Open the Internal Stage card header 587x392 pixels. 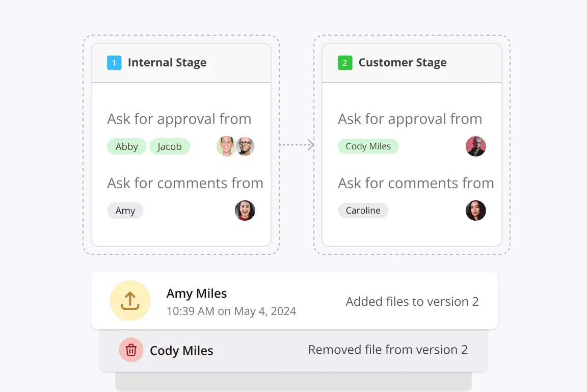click(167, 62)
